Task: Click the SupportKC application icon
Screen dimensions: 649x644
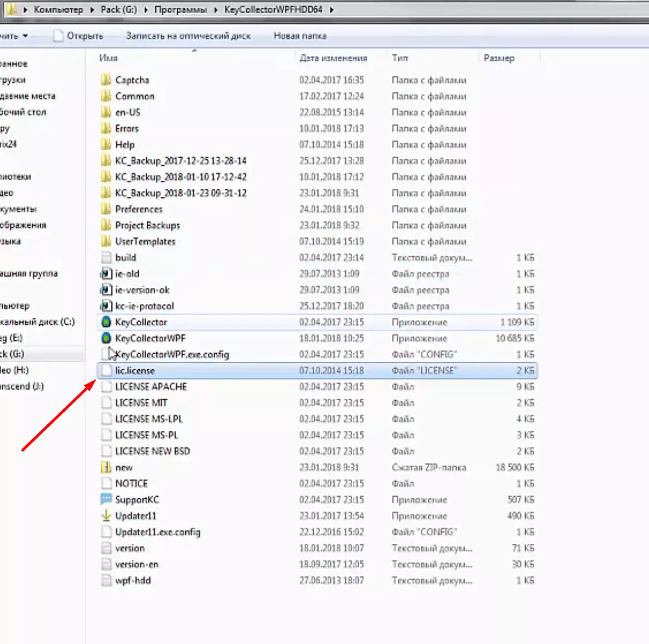Action: click(x=106, y=499)
